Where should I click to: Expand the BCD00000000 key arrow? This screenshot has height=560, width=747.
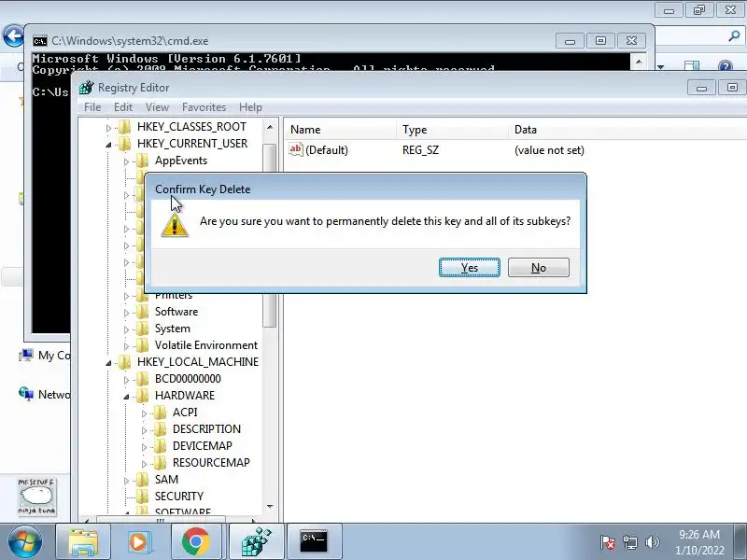(126, 380)
